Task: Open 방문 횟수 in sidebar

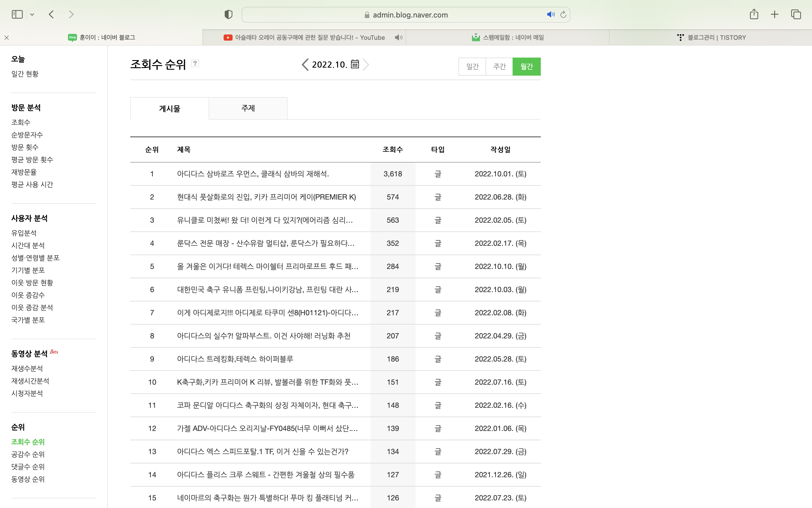Action: pos(25,147)
